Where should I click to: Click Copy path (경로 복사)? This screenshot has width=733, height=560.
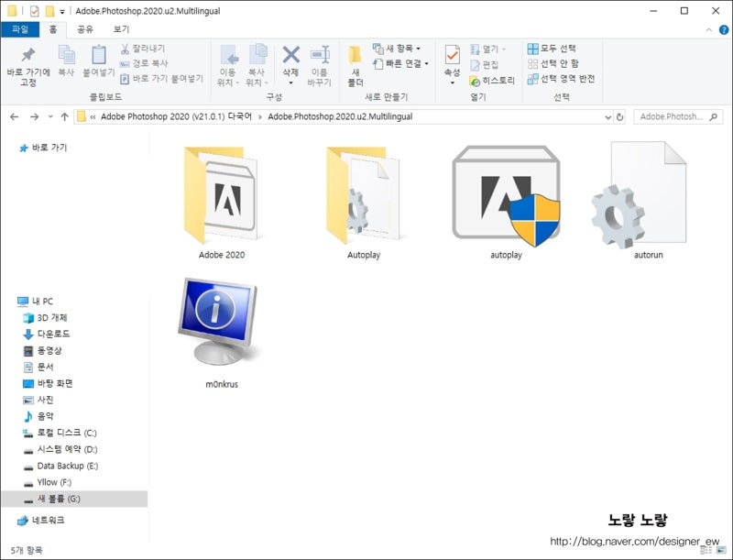[144, 63]
